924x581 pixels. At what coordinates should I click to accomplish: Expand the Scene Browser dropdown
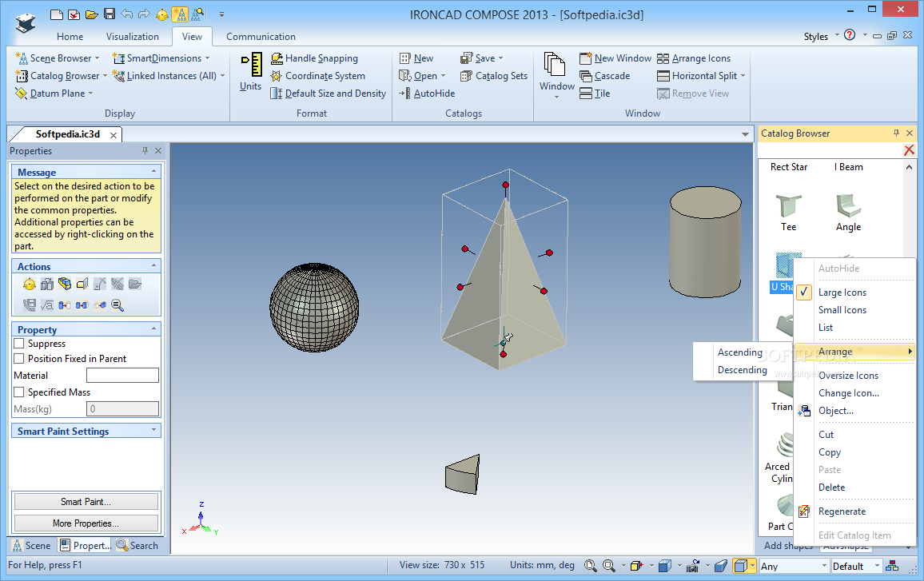pyautogui.click(x=98, y=58)
